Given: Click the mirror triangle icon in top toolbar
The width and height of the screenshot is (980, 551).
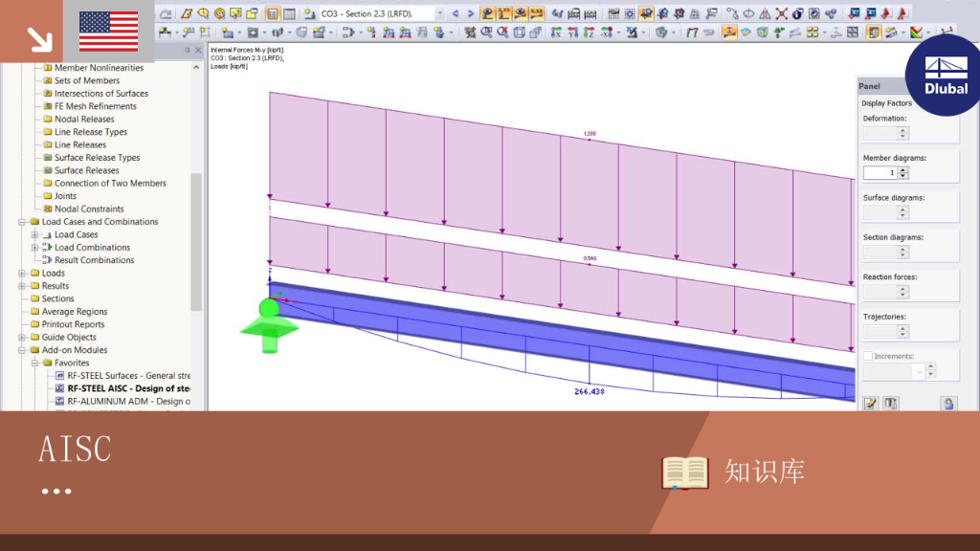Looking at the screenshot, I should pos(765,13).
